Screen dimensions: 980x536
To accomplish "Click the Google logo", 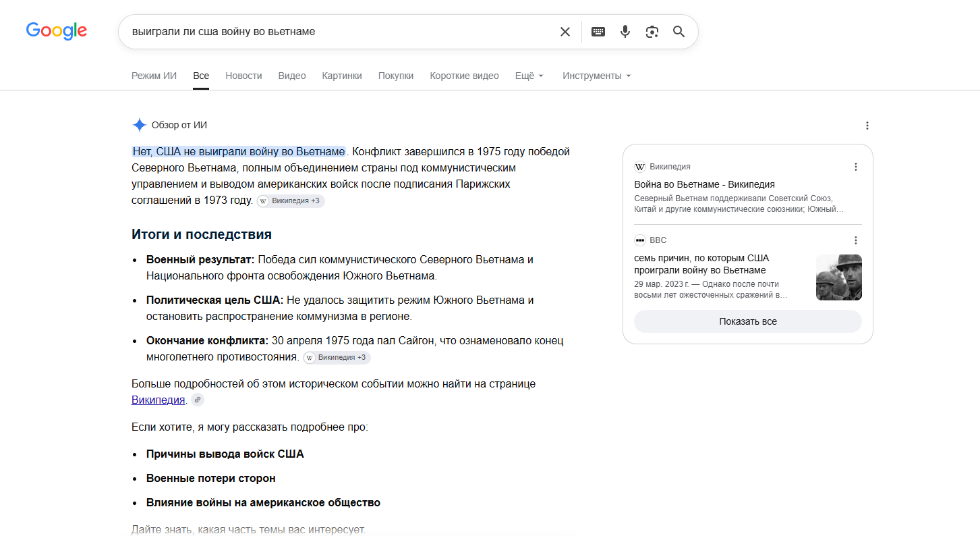I will [57, 31].
